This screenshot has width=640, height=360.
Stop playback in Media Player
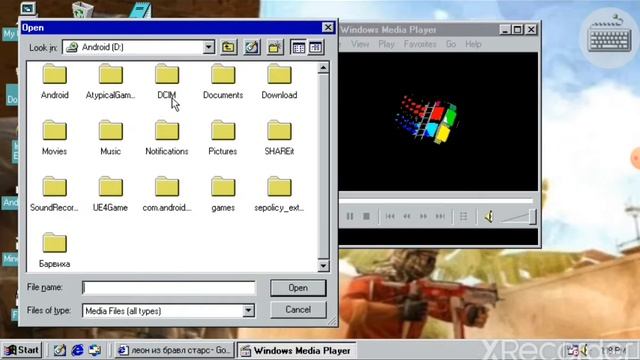pos(367,216)
